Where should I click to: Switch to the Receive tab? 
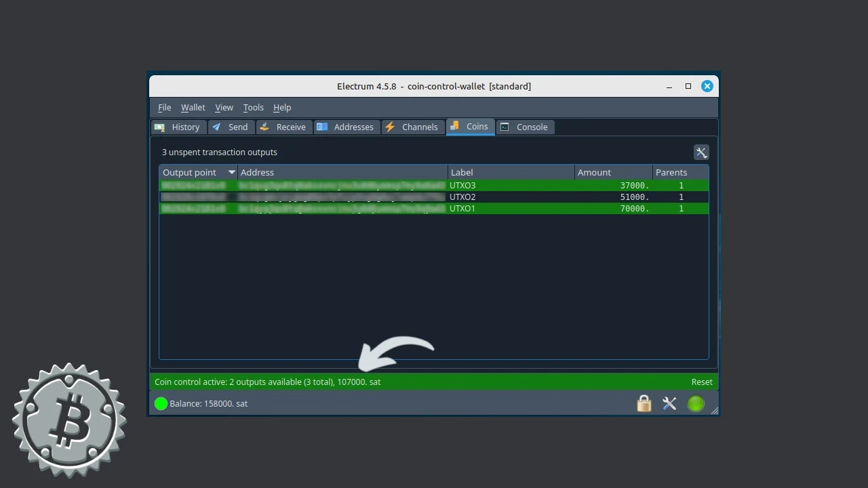[x=284, y=127]
